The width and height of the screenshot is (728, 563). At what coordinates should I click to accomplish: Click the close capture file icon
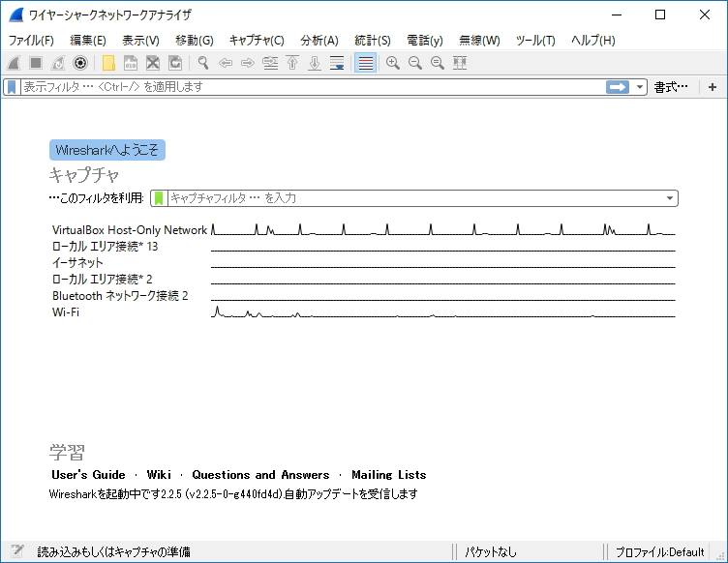point(153,63)
